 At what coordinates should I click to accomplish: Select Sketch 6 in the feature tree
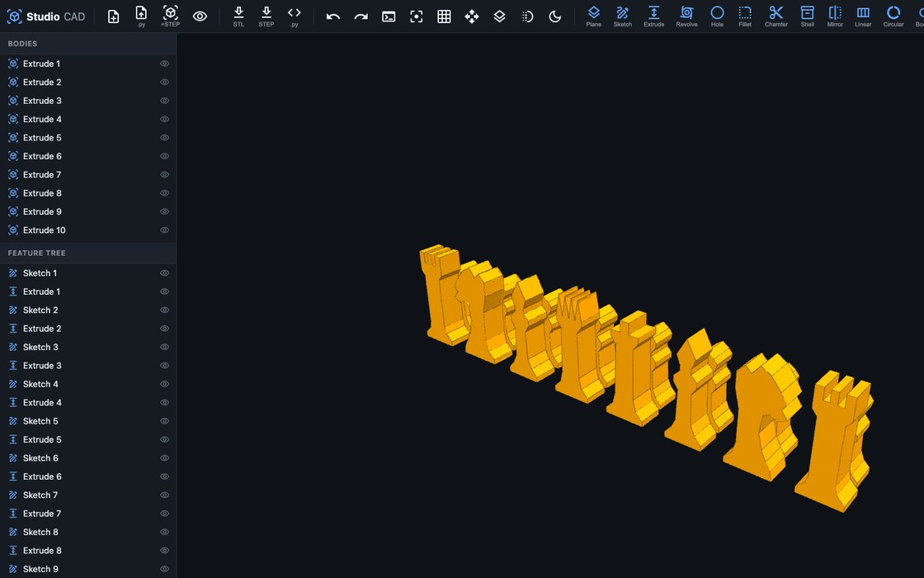click(x=87, y=458)
